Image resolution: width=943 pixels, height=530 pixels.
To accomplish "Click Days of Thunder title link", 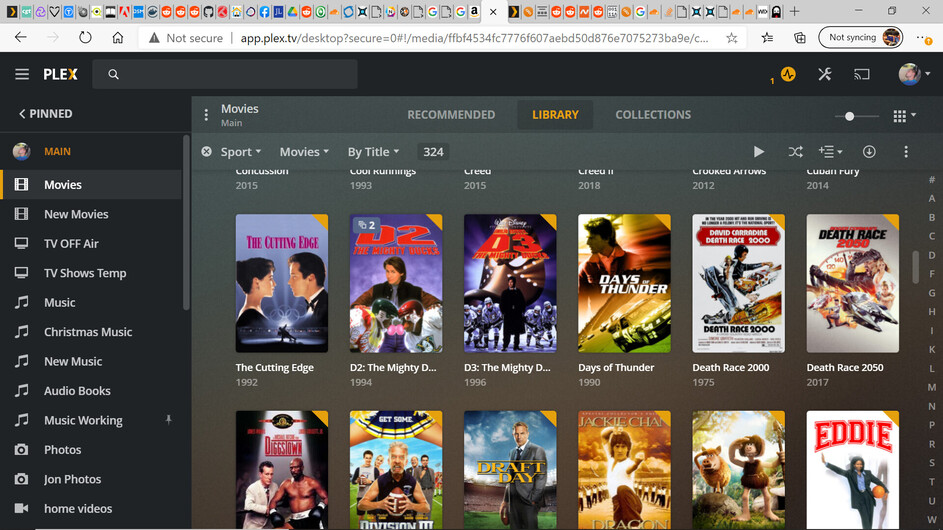I will point(616,368).
